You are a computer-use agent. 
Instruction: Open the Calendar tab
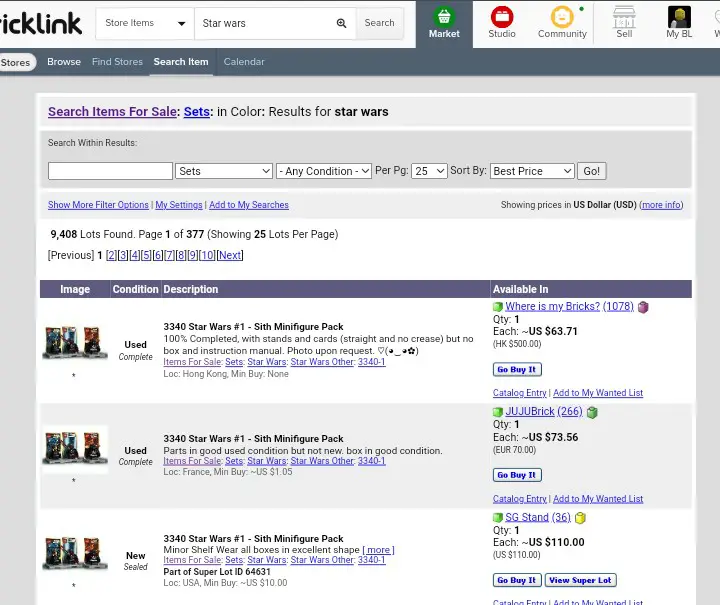click(x=244, y=62)
